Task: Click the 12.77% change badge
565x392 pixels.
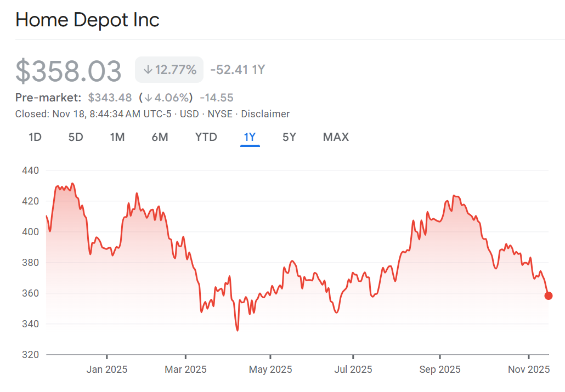Action: tap(169, 70)
